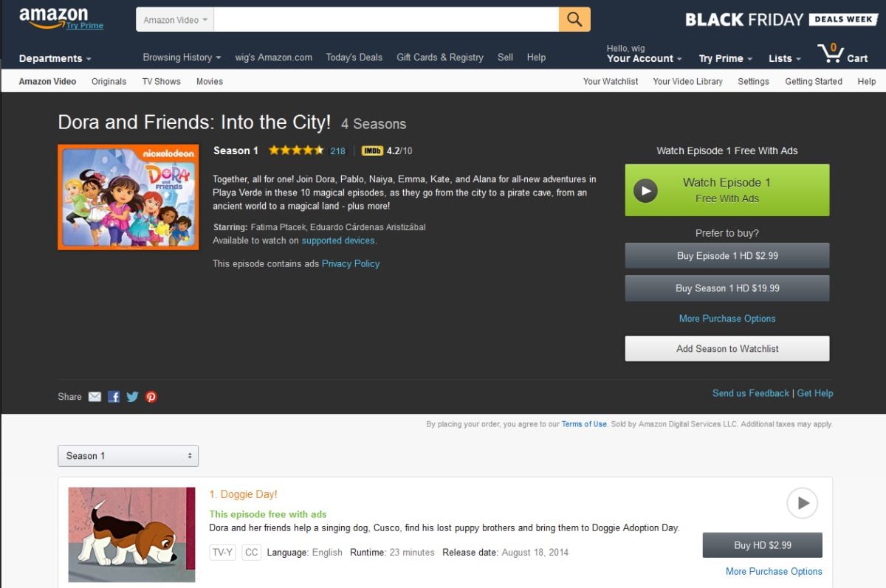886x588 pixels.
Task: Play the Doggie Day episode preview
Action: click(802, 503)
